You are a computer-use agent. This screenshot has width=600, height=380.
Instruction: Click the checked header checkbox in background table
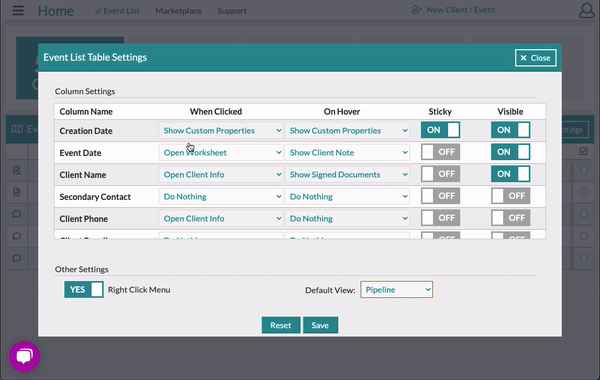(584, 152)
